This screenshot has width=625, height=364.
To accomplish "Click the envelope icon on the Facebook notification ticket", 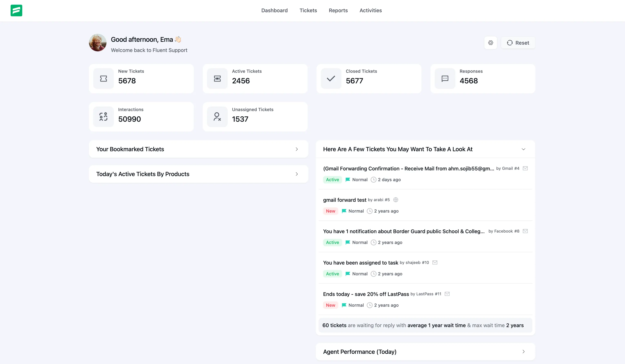I will (525, 231).
